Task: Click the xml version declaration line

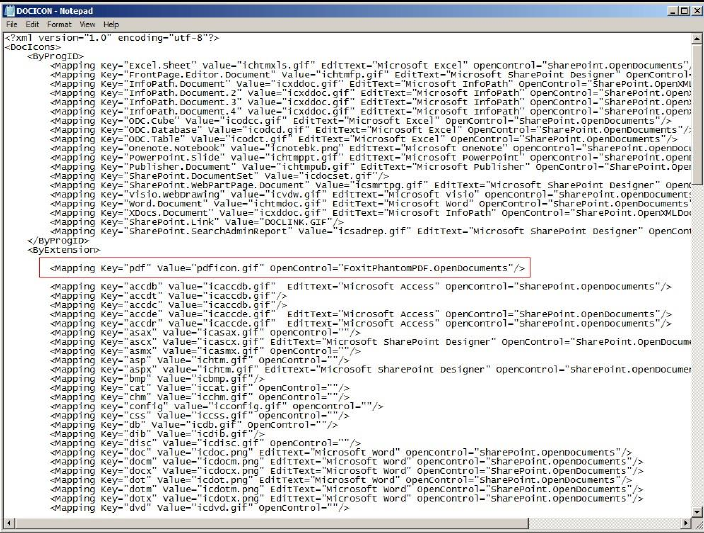Action: (x=112, y=38)
